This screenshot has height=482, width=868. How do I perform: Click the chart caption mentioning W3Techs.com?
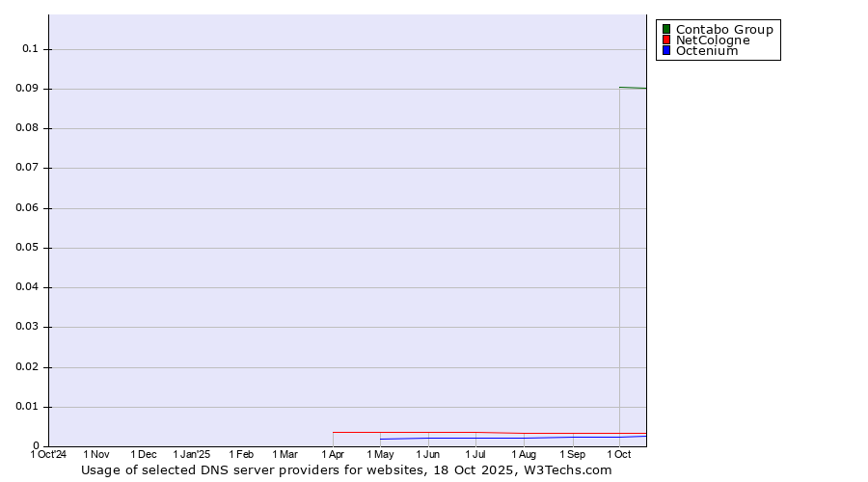pyautogui.click(x=346, y=470)
